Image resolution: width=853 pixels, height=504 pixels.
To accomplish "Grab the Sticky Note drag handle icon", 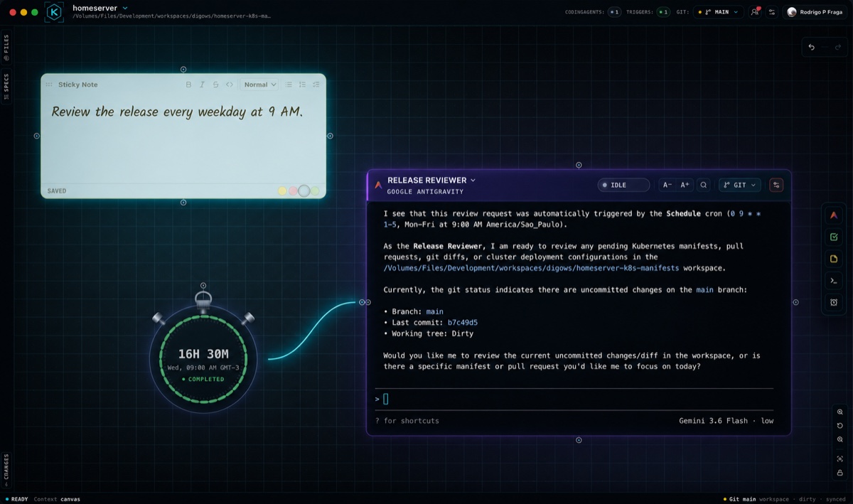I will coord(49,85).
